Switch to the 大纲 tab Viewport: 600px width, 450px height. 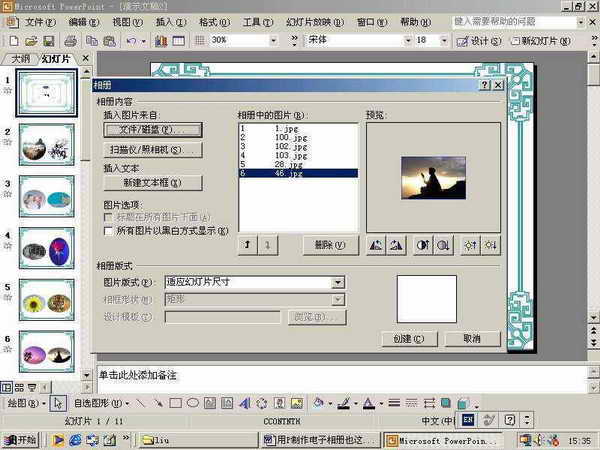[21, 59]
